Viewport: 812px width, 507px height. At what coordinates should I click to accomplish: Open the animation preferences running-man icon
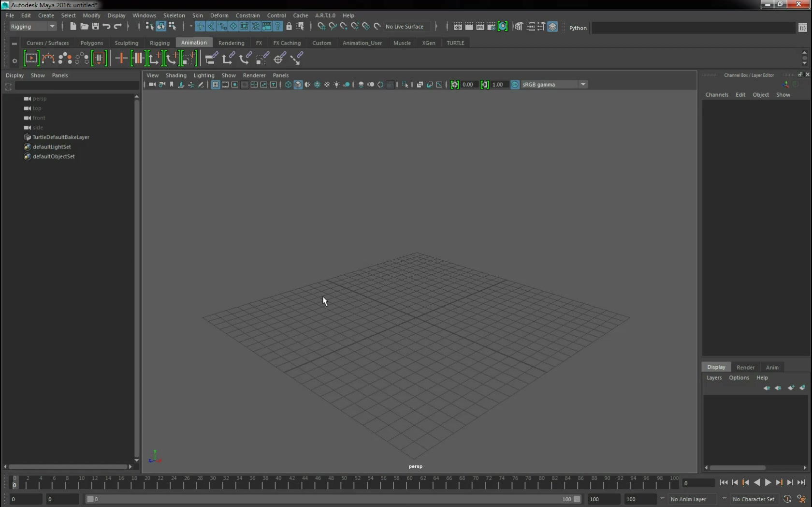tap(801, 499)
